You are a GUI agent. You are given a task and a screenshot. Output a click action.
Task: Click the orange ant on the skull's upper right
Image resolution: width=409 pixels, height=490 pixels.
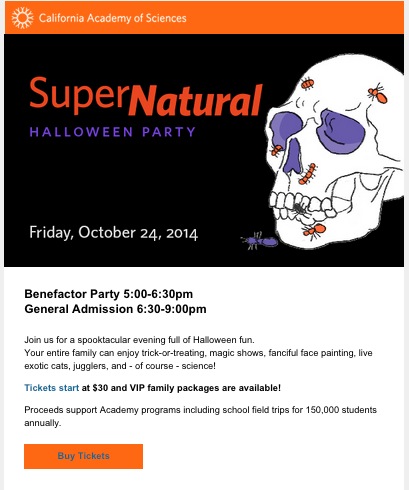pos(378,93)
